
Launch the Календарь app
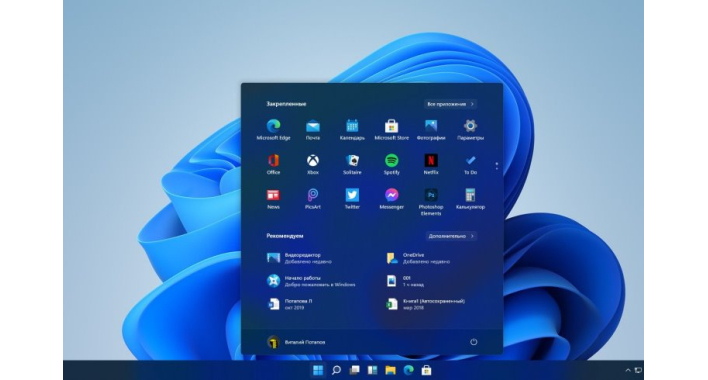[352, 130]
